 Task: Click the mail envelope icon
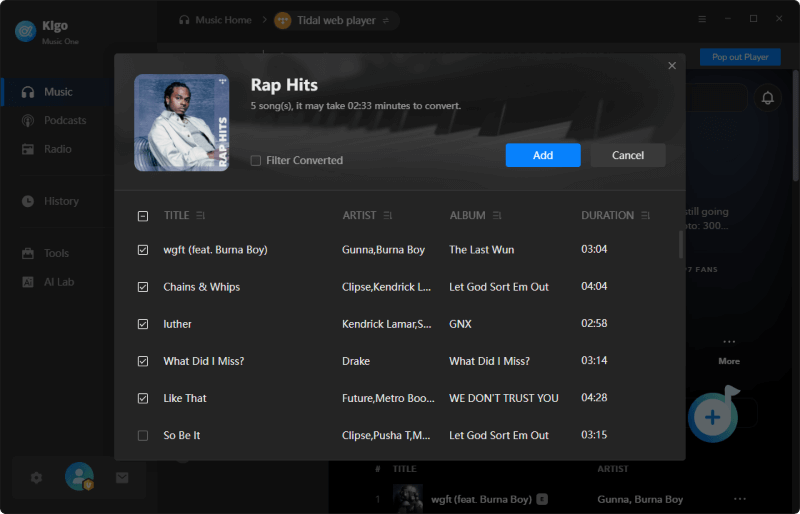tap(122, 478)
